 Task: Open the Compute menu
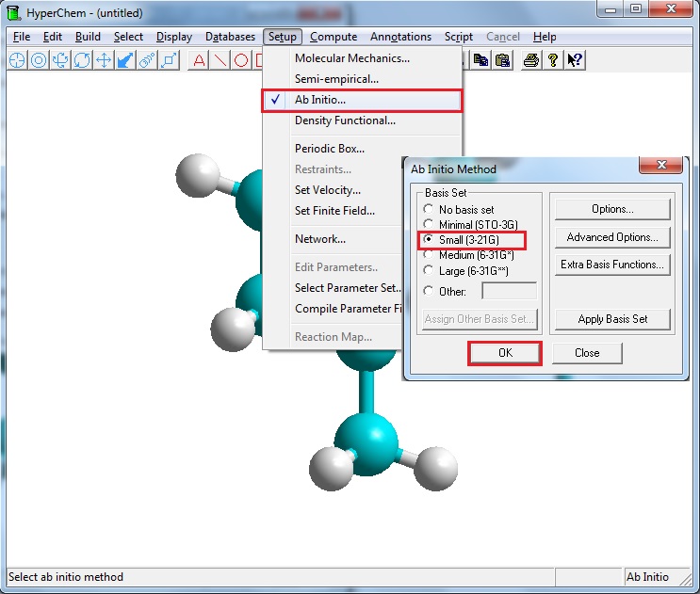334,37
